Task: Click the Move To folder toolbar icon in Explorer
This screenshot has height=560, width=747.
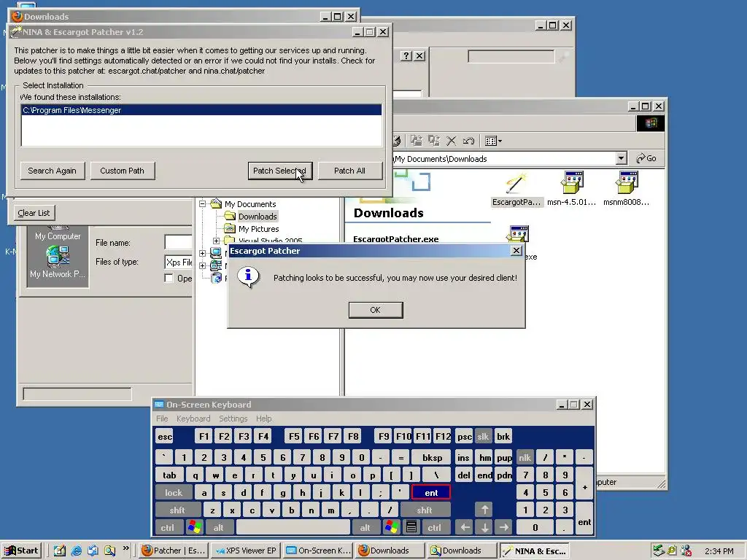Action: (416, 141)
